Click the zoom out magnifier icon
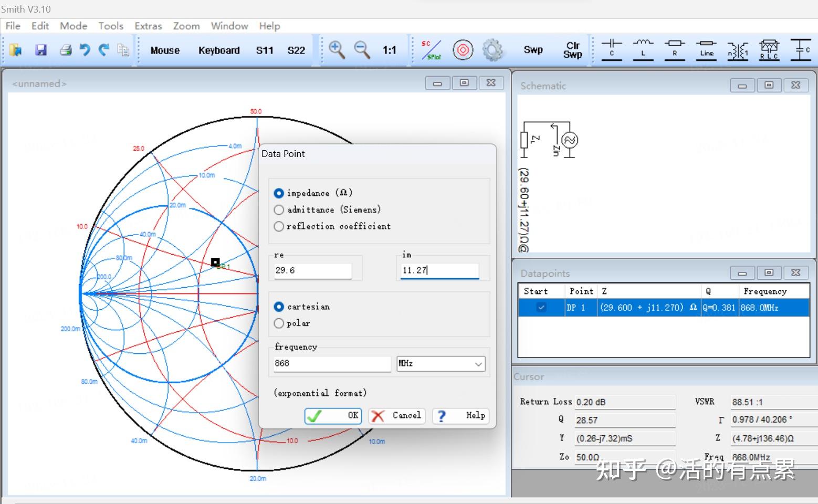Screen dimensions: 818x504 point(362,50)
